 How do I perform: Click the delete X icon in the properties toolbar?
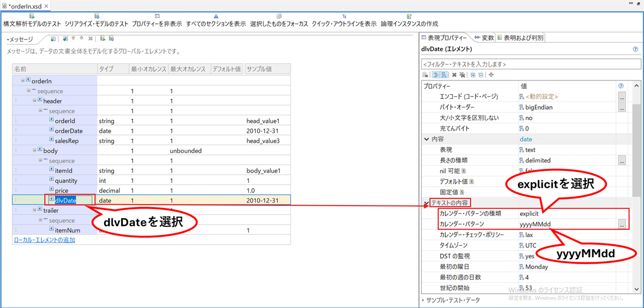click(454, 75)
